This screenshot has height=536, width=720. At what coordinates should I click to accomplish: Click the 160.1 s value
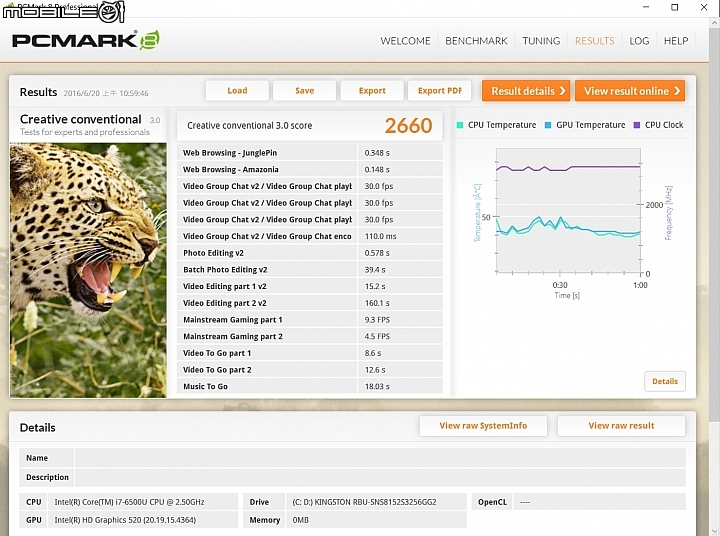[377, 303]
